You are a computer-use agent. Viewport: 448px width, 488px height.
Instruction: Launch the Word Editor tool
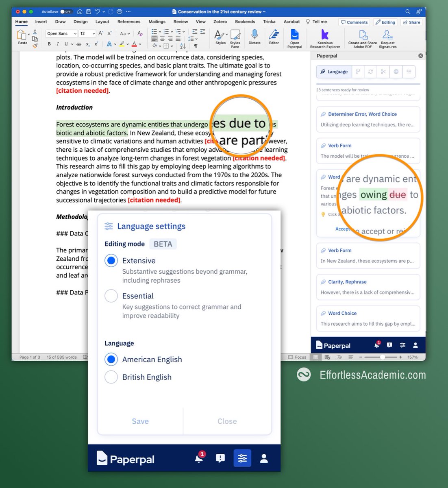tap(274, 38)
